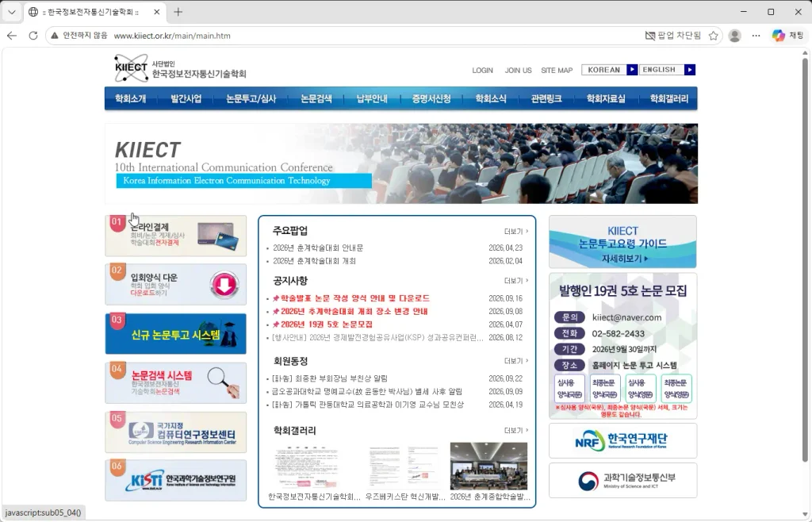
Task: Open the tab search chevron button
Action: click(11, 11)
